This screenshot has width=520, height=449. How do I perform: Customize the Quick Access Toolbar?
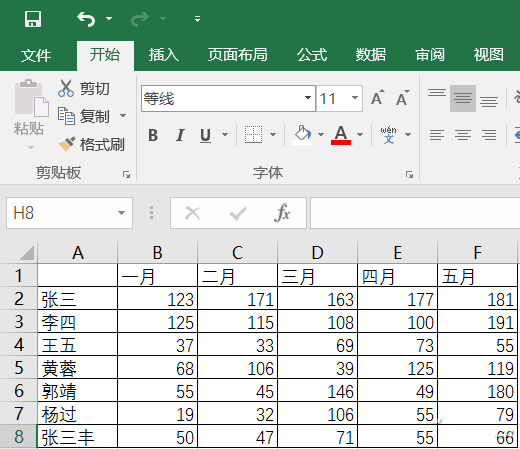point(198,19)
